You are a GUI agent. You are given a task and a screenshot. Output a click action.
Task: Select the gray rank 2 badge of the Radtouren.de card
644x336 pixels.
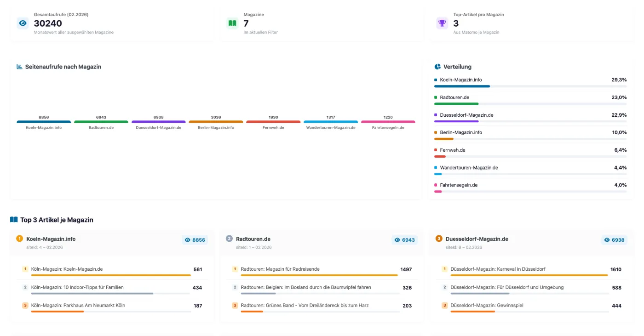click(x=229, y=239)
